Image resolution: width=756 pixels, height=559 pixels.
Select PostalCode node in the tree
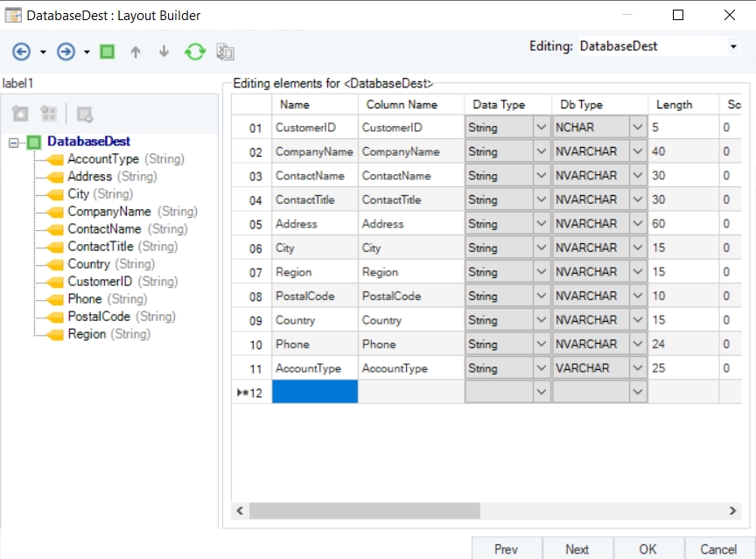coord(98,317)
